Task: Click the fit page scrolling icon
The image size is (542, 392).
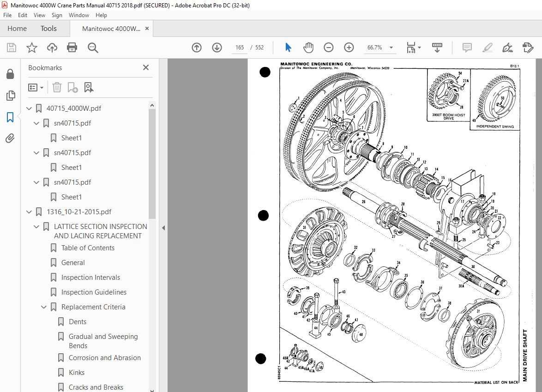Action: pos(411,48)
